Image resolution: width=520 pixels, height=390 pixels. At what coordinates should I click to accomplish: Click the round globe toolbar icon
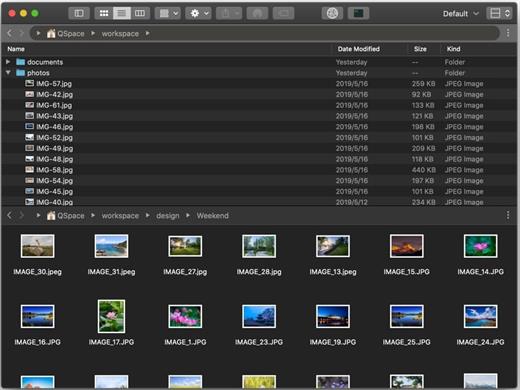tap(332, 13)
